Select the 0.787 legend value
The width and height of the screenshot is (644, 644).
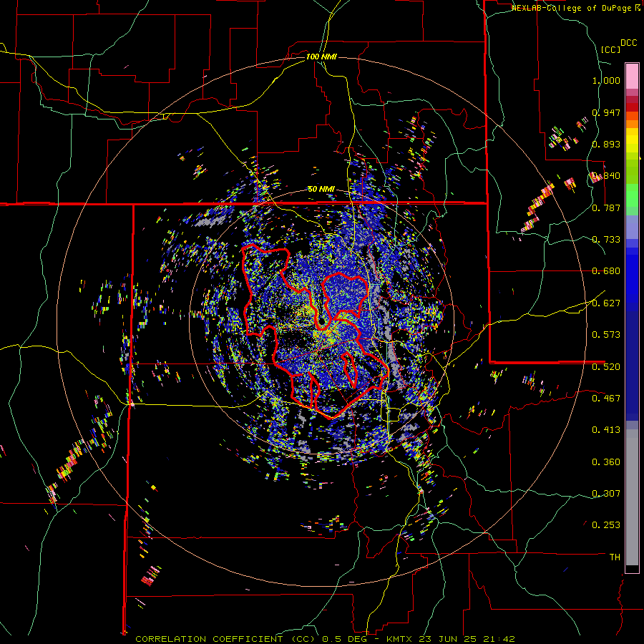pyautogui.click(x=606, y=208)
